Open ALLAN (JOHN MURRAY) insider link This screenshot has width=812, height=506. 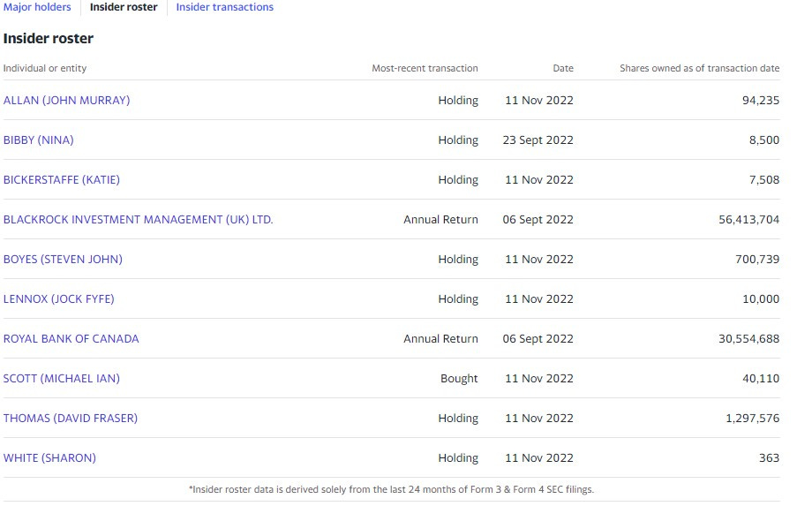click(67, 101)
